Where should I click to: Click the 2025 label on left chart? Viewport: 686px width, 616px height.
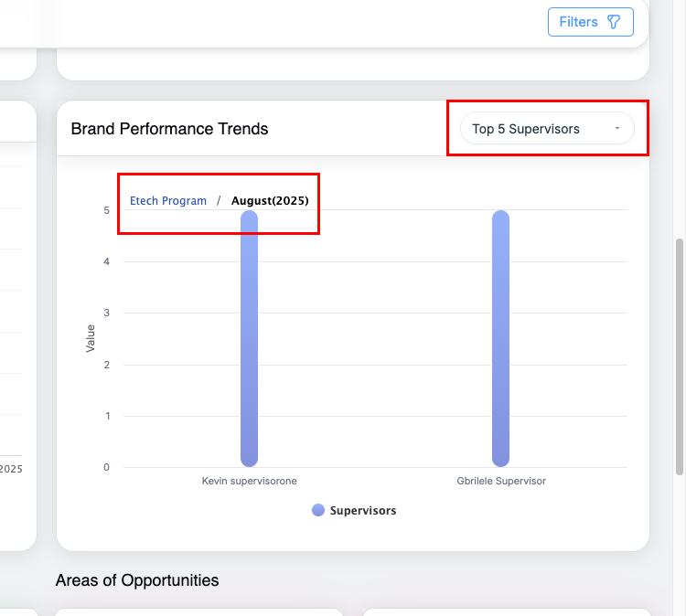[x=11, y=469]
